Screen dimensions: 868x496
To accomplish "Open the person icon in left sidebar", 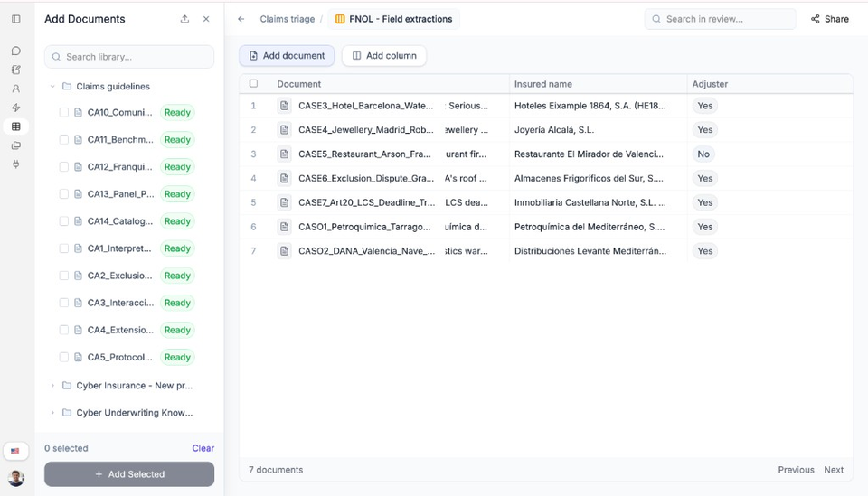I will point(16,89).
